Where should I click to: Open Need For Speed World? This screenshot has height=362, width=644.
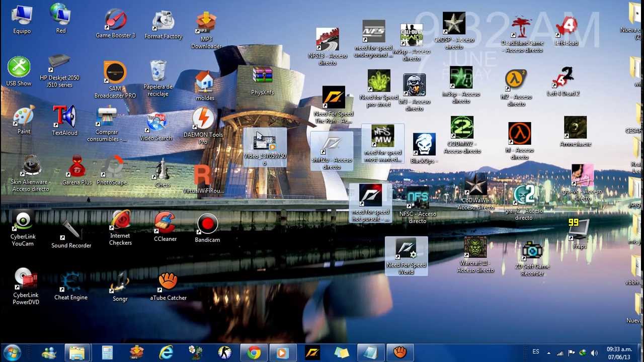click(x=406, y=256)
